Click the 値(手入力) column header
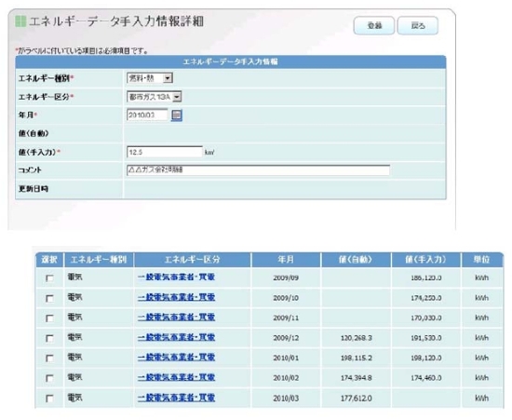The image size is (512, 420). click(425, 260)
